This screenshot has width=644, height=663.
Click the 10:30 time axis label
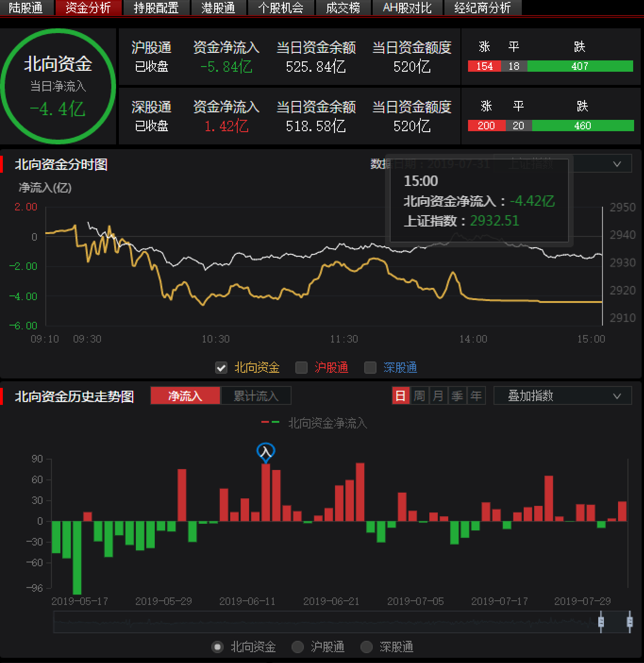(216, 339)
